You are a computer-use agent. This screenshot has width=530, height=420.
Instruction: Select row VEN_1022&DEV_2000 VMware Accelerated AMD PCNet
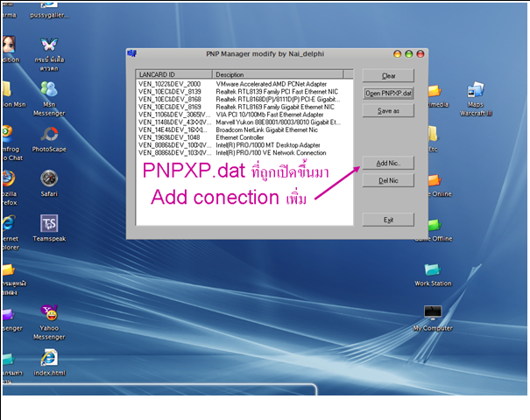click(244, 84)
